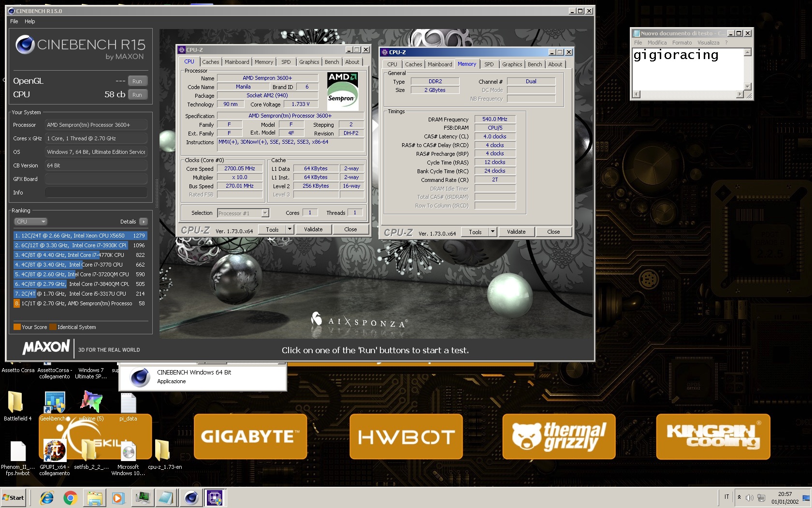Switch to Cinebench taskbar button
Image resolution: width=812 pixels, height=508 pixels.
tap(191, 498)
